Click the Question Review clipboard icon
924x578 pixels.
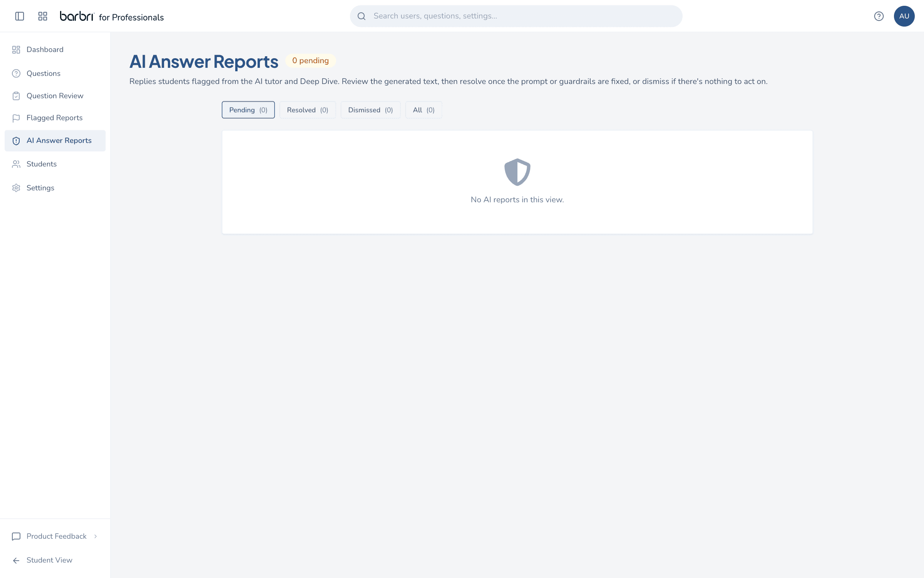pyautogui.click(x=16, y=96)
